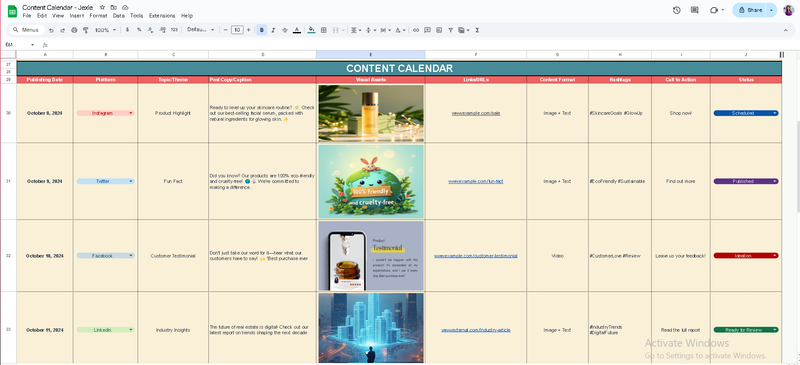The width and height of the screenshot is (800, 365).
Task: Open the Data menu
Action: (x=119, y=16)
